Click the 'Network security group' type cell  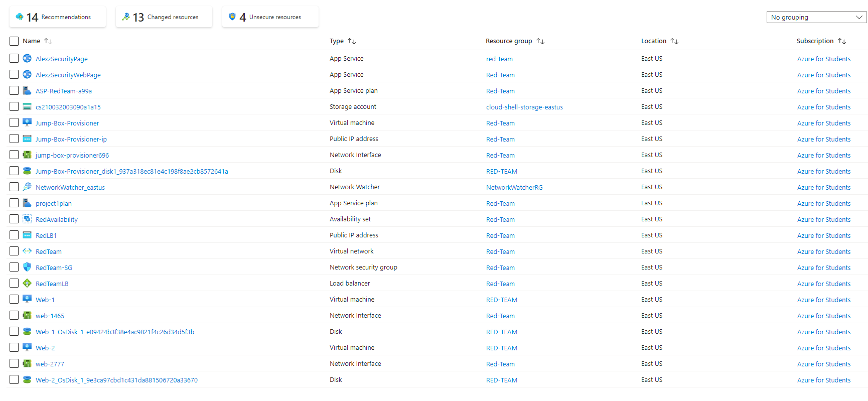[363, 267]
